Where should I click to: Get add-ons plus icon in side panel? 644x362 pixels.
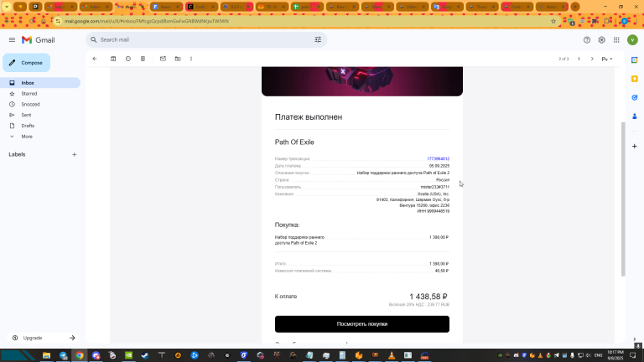click(x=635, y=146)
